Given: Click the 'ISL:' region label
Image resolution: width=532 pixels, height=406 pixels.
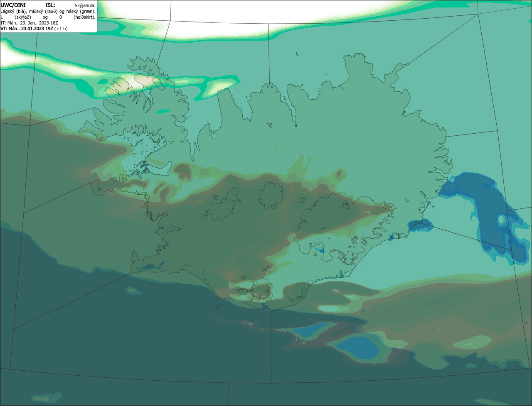Looking at the screenshot, I should coord(50,5).
